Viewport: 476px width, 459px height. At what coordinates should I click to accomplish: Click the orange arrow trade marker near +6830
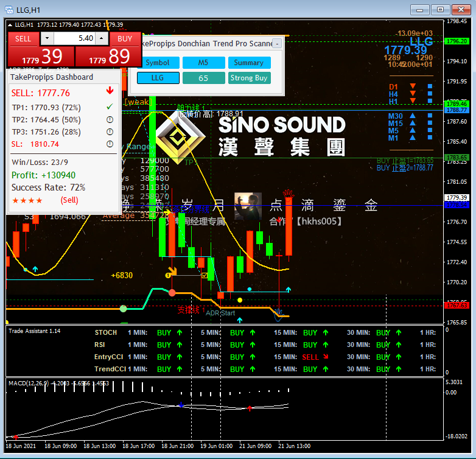[172, 271]
